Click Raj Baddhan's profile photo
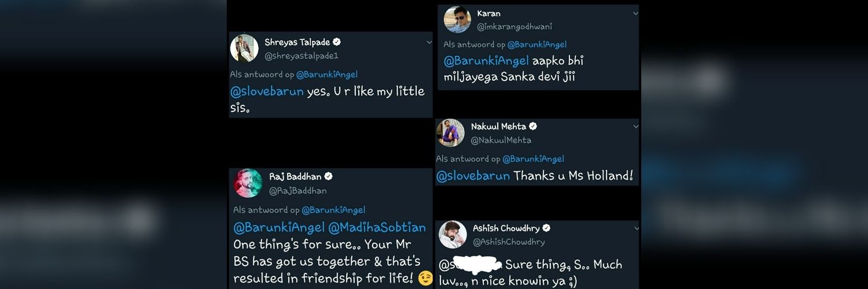Image resolution: width=868 pixels, height=289 pixels. pos(248,183)
